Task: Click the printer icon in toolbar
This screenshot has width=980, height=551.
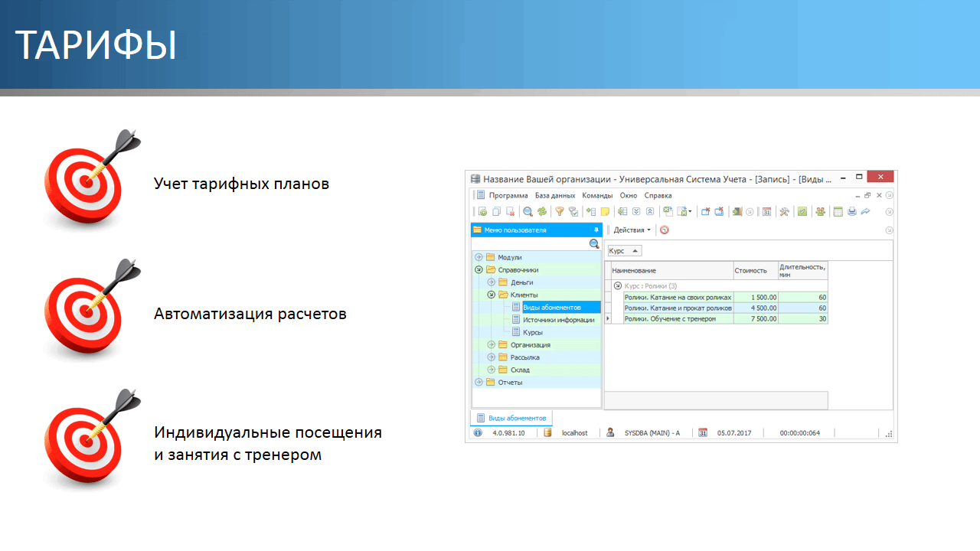Action: 851,212
